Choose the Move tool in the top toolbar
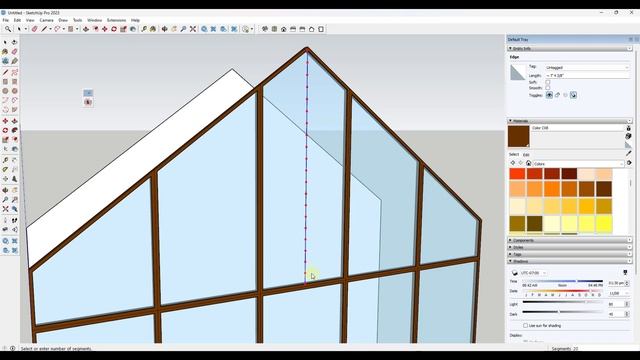Image resolution: width=640 pixels, height=360 pixels. [x=104, y=29]
